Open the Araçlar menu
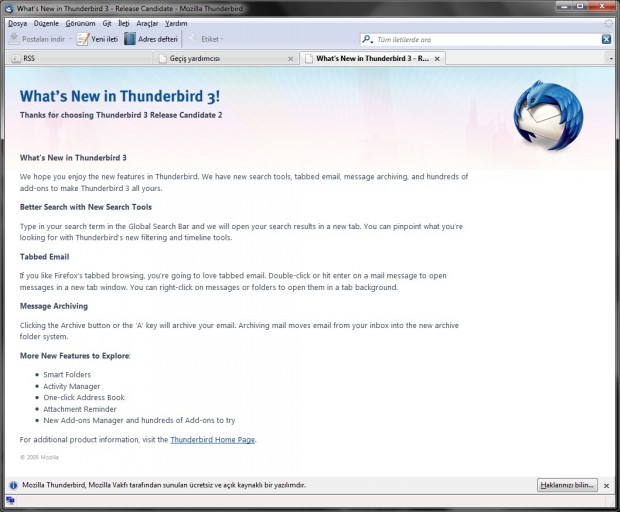The image size is (620, 512). [x=147, y=23]
